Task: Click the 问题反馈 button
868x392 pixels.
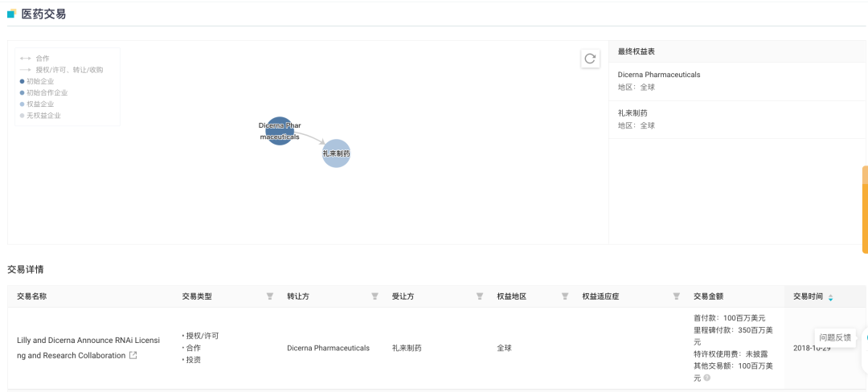Action: [835, 338]
